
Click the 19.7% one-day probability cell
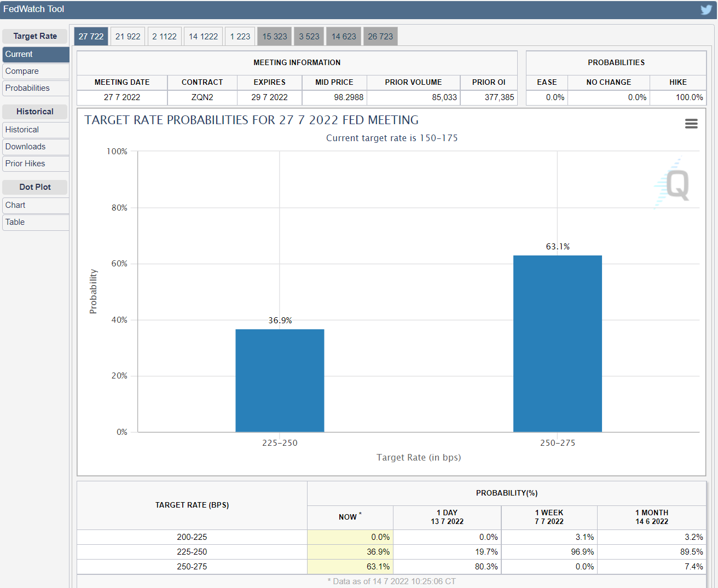[x=447, y=552]
